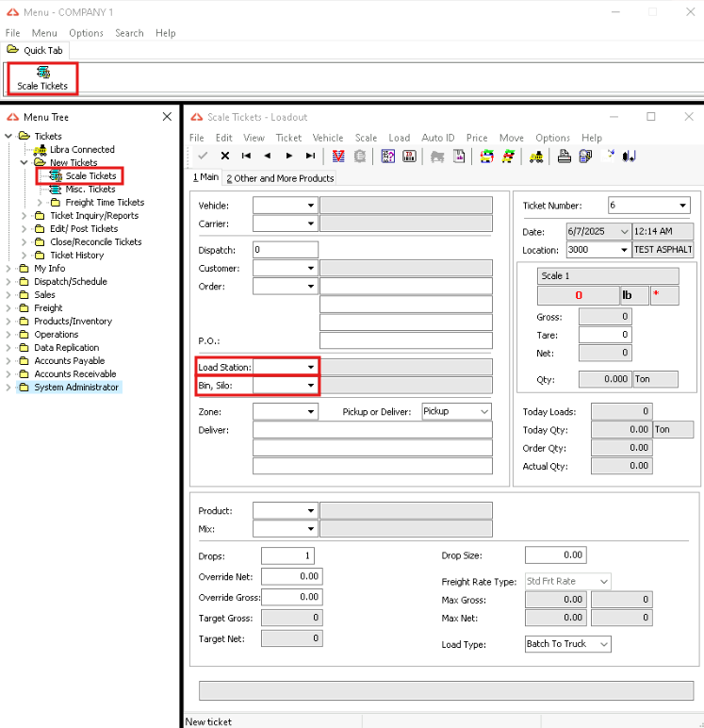Click the colorful refresh trucks toolbar icon
This screenshot has width=704, height=728.
pyautogui.click(x=487, y=156)
